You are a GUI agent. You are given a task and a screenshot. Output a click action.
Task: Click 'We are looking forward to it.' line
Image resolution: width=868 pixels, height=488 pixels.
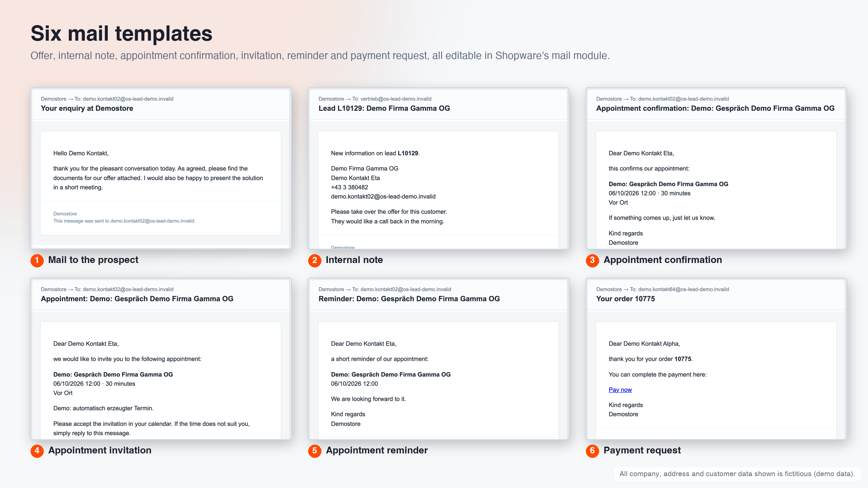tap(369, 399)
